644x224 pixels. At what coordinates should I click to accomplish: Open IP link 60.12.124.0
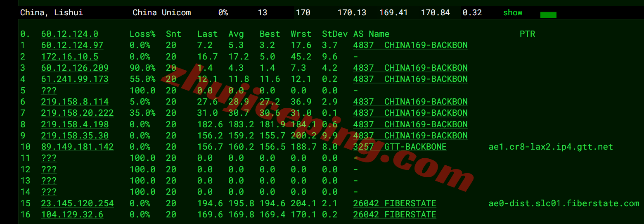click(70, 34)
